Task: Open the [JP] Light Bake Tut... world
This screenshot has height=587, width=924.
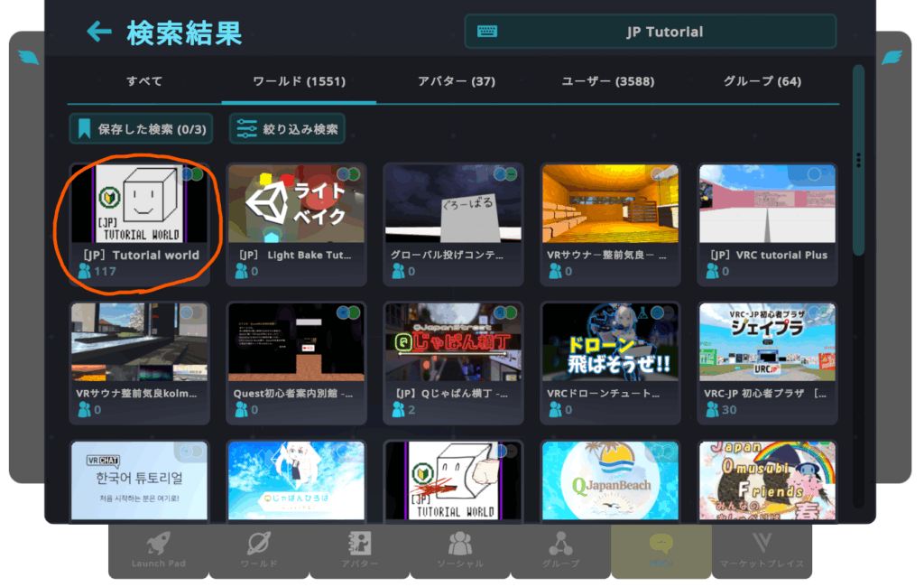Action: click(296, 224)
